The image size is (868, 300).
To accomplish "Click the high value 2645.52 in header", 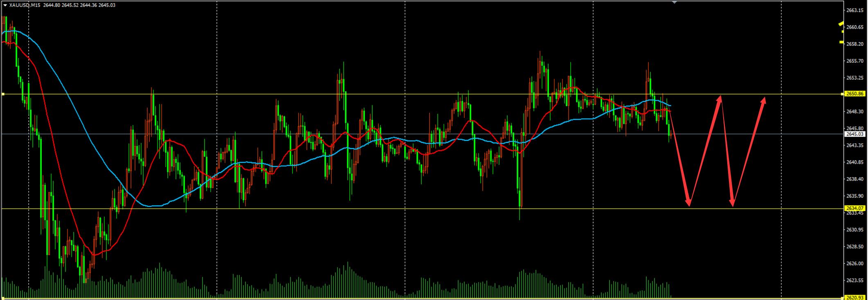I will [70, 5].
